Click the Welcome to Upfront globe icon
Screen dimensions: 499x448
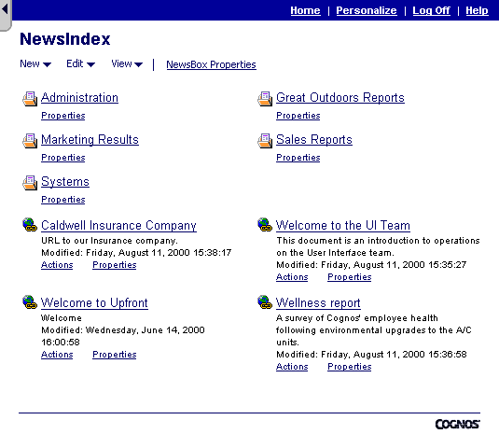coord(30,301)
